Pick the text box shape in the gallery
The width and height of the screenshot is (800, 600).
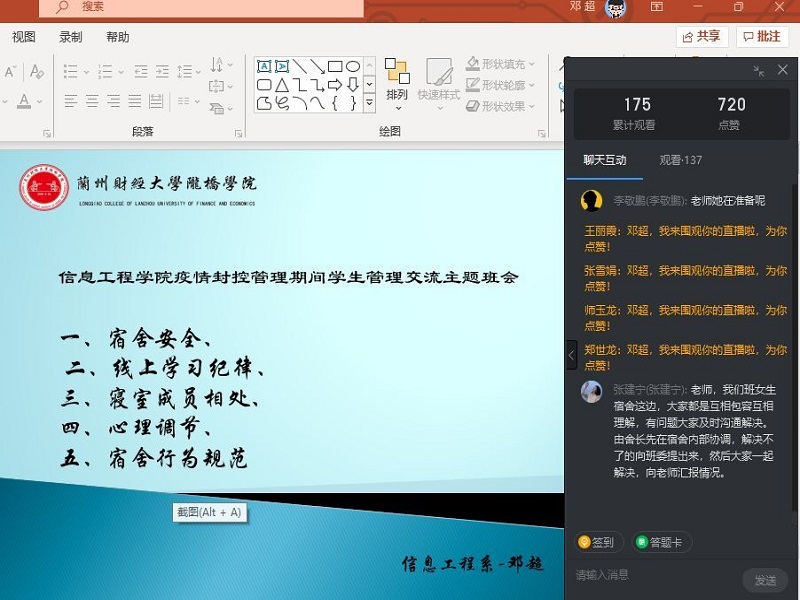coord(264,67)
